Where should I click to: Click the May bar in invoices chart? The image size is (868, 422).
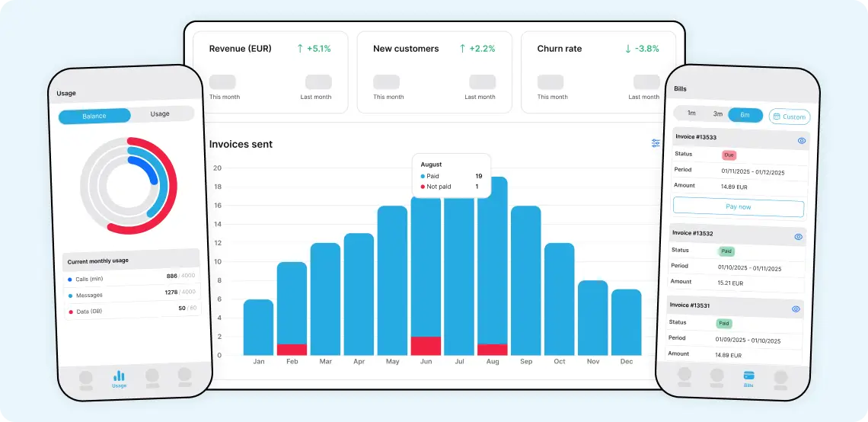pyautogui.click(x=392, y=280)
